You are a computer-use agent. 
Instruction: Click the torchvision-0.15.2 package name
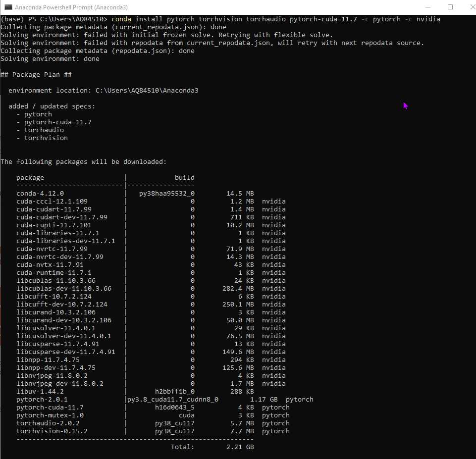(52, 431)
